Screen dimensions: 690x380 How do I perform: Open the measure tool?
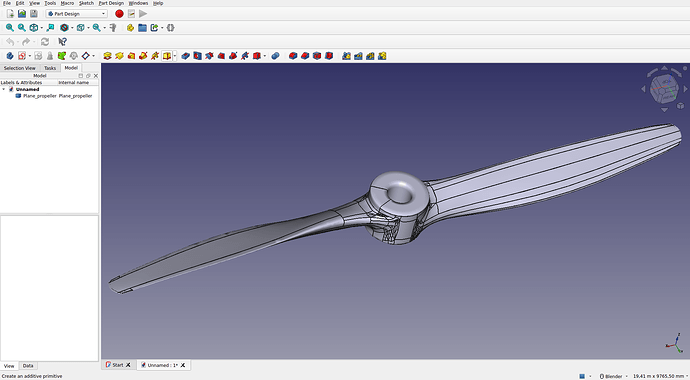click(x=113, y=28)
